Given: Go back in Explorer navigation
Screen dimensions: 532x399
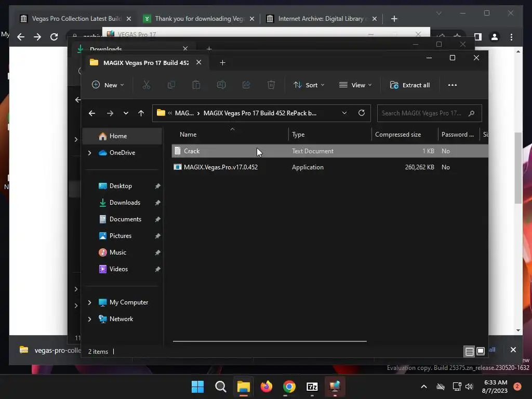Looking at the screenshot, I should point(92,113).
